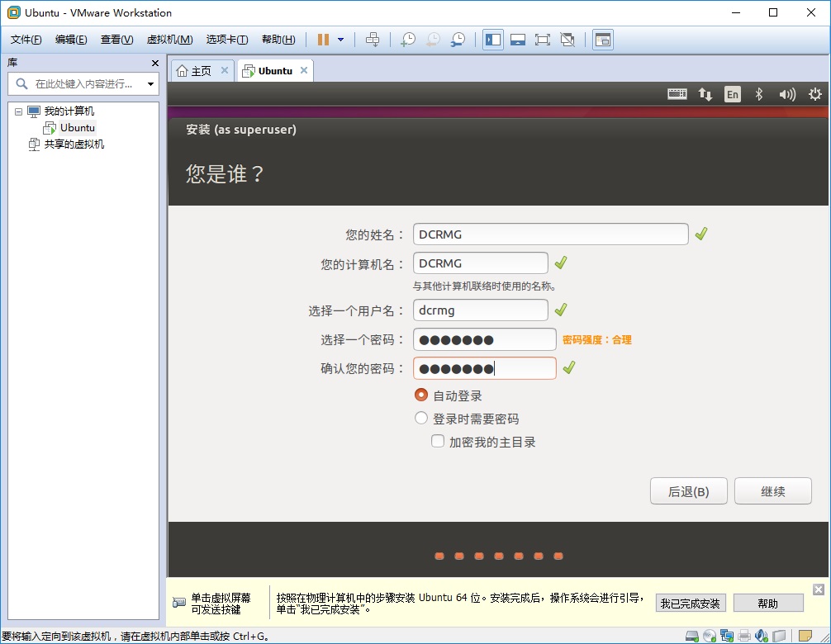
Task: Pause the virtual machine
Action: 323,40
